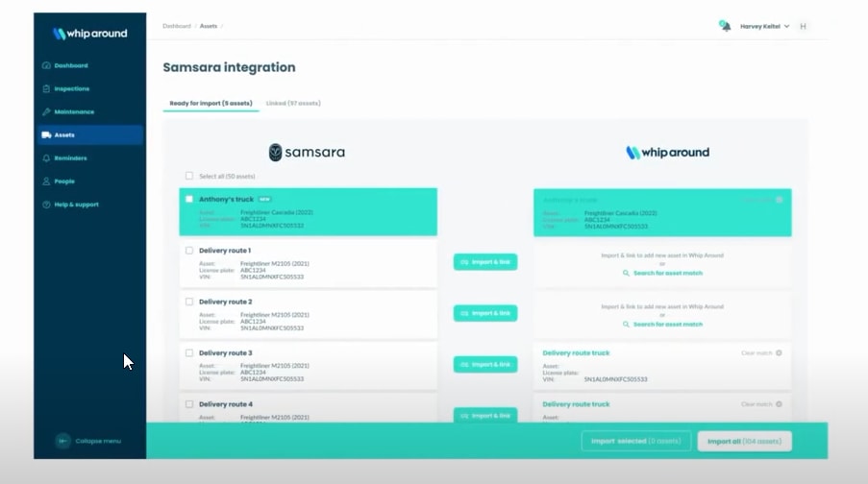
Task: Click the first Search for asset match magnifier
Action: tap(626, 274)
